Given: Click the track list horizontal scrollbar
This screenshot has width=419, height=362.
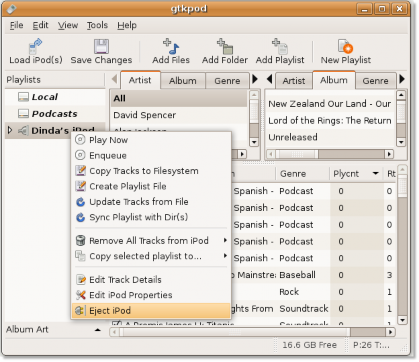Looking at the screenshot, I should tap(252, 332).
